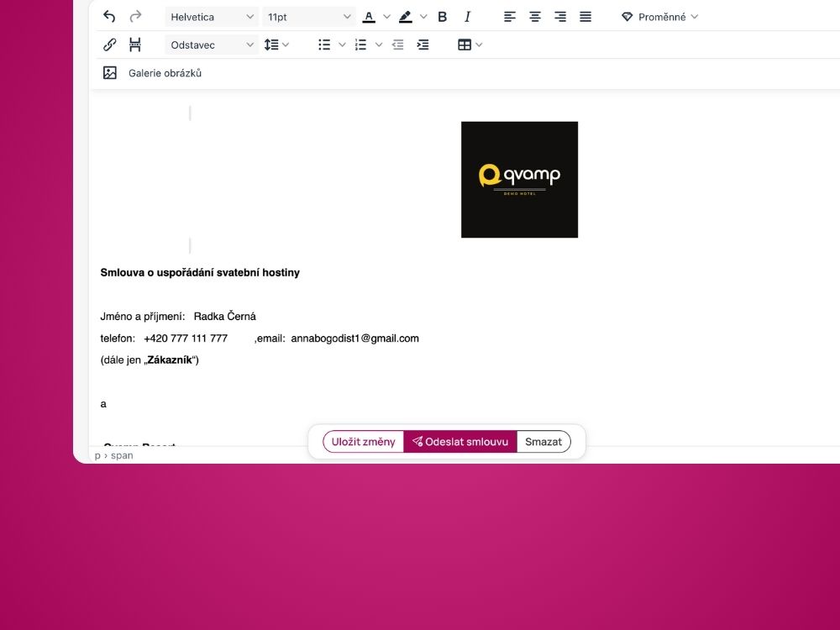Click the email annabogodist1@gmail.com

point(354,339)
